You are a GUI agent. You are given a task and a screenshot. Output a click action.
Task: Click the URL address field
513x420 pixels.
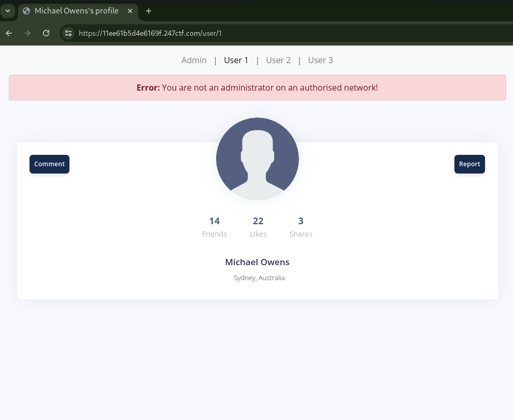150,33
